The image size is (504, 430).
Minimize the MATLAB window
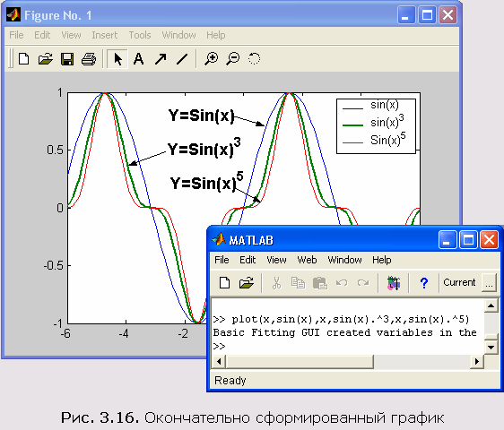448,239
